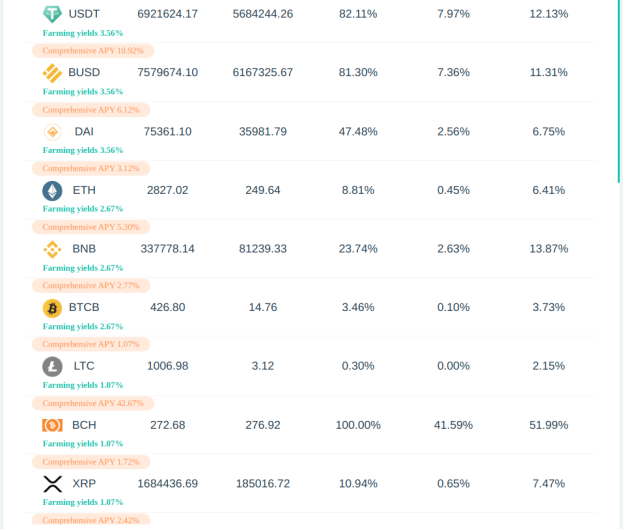Select the Comprehensive APY 6.12% label
The width and height of the screenshot is (623, 529).
click(x=91, y=110)
